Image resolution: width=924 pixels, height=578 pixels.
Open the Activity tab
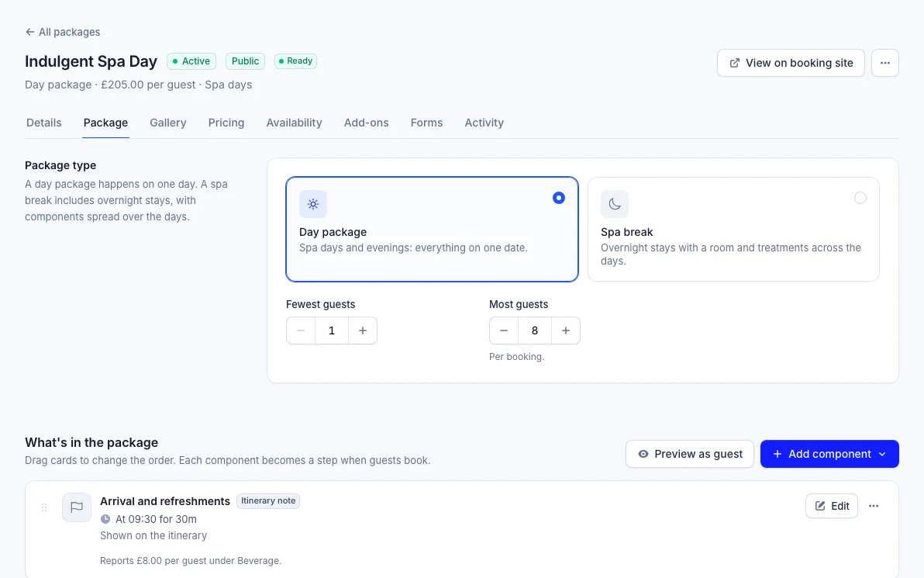pyautogui.click(x=484, y=123)
